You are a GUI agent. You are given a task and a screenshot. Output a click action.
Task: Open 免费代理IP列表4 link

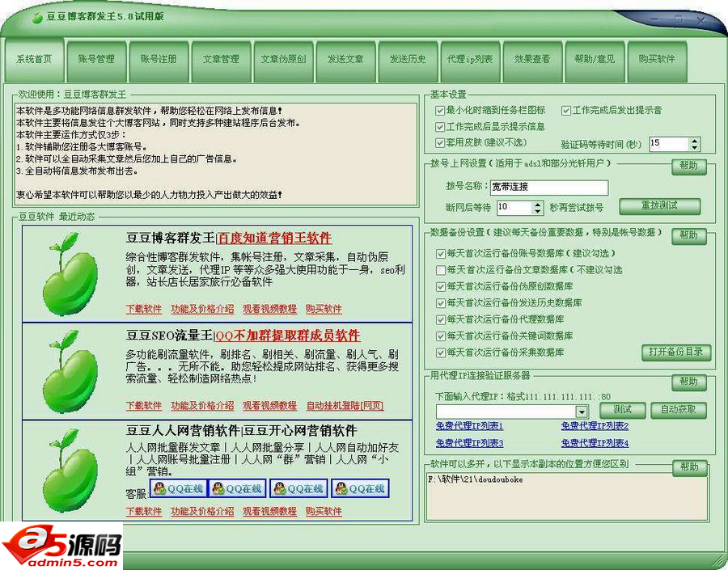(x=595, y=443)
